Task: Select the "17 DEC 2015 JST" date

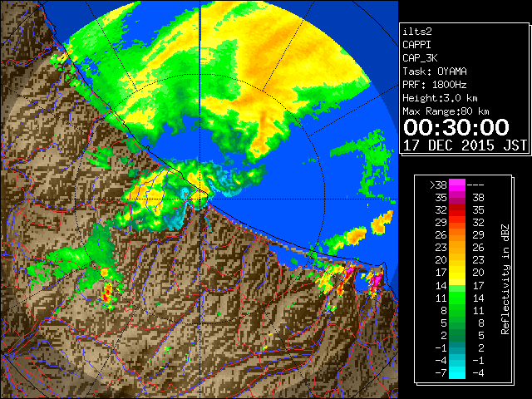Action: (465, 145)
